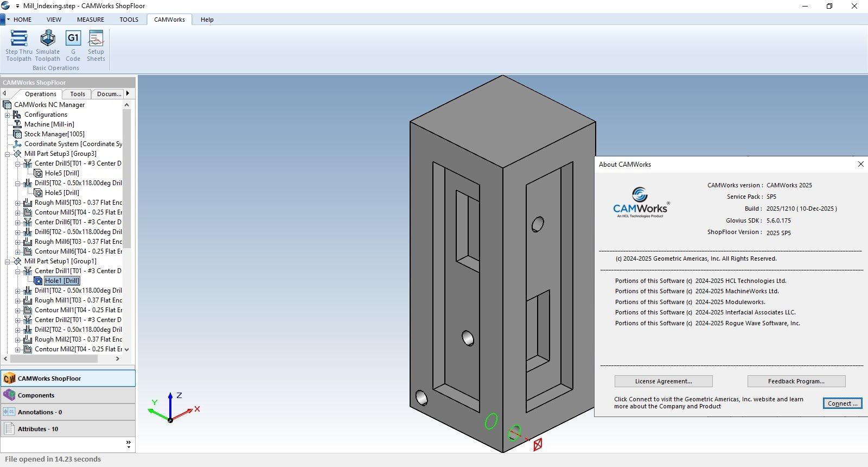The width and height of the screenshot is (868, 467).
Task: Click the Mill Part Setup3 [Group3] icon
Action: [17, 154]
